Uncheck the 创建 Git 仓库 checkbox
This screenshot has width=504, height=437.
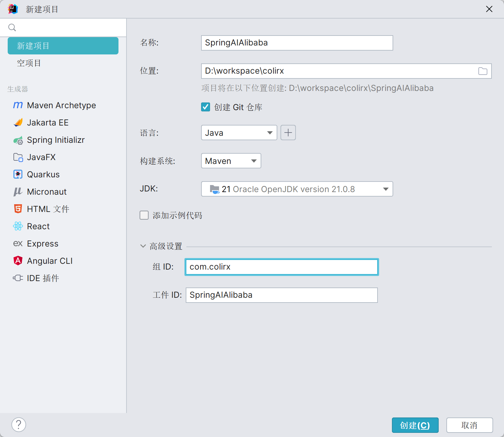(x=206, y=107)
